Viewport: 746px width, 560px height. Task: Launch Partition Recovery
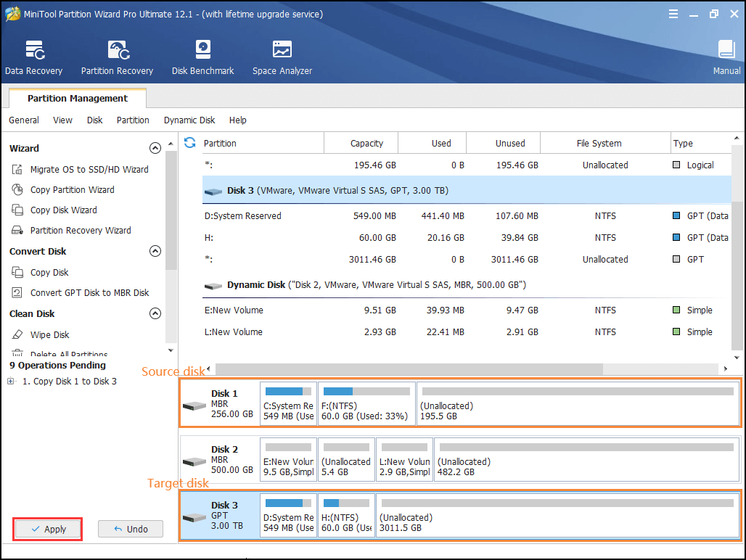(x=117, y=57)
